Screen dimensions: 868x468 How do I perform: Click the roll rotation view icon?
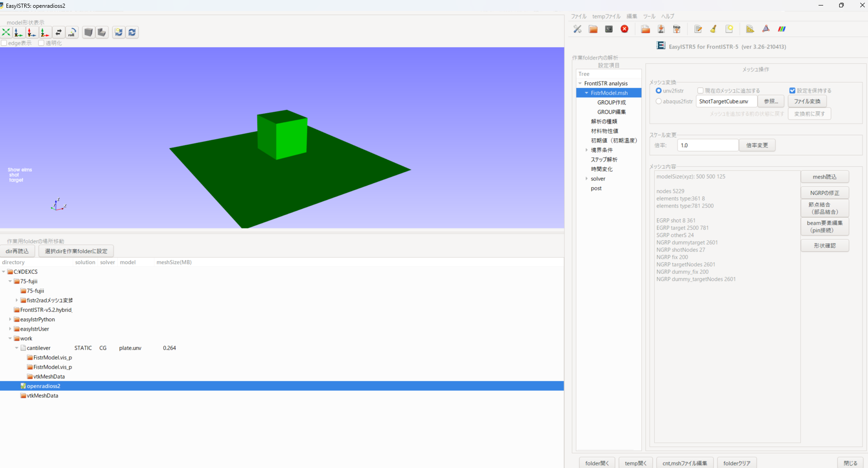pos(72,32)
